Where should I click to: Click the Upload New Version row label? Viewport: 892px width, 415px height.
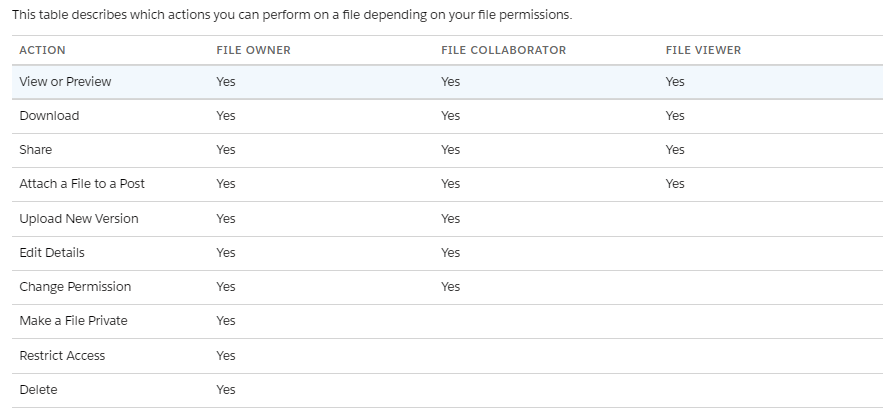pos(79,218)
